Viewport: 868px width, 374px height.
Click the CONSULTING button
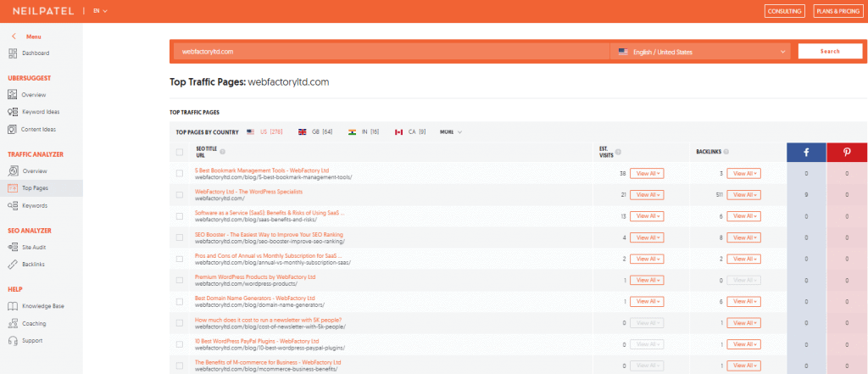click(x=784, y=11)
